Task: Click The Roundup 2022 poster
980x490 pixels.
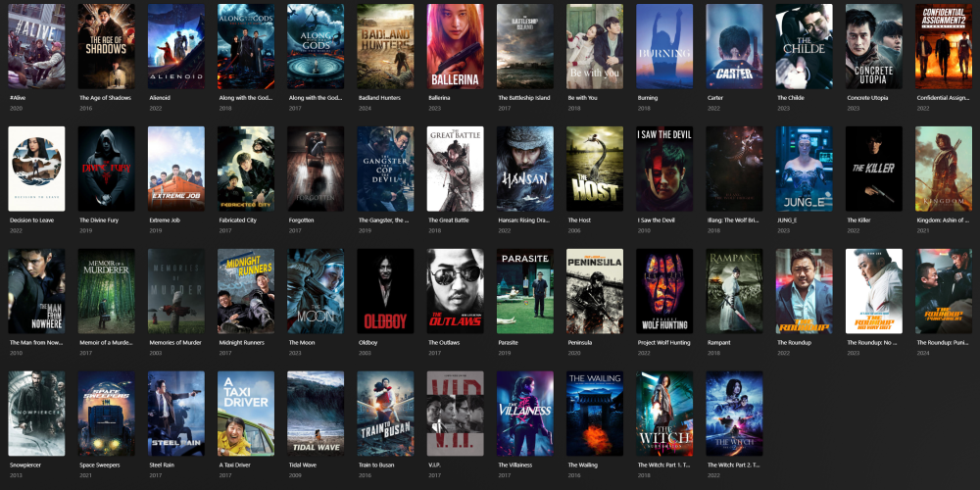Action: [805, 291]
